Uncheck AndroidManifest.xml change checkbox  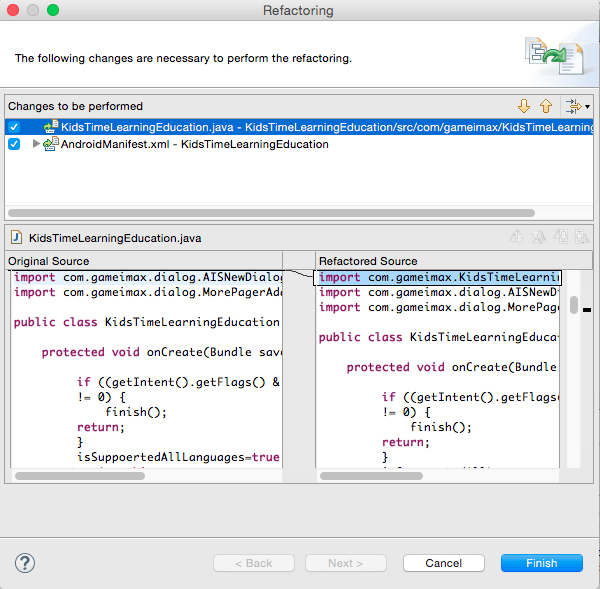tap(14, 144)
